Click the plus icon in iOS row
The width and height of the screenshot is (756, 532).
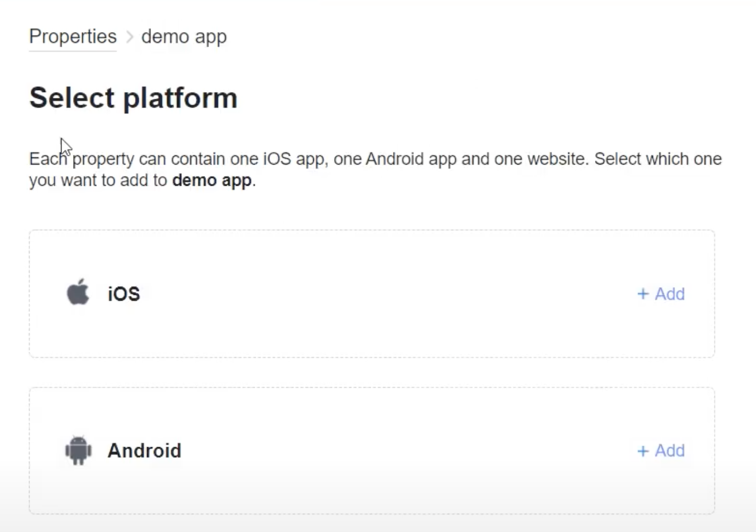click(x=643, y=294)
